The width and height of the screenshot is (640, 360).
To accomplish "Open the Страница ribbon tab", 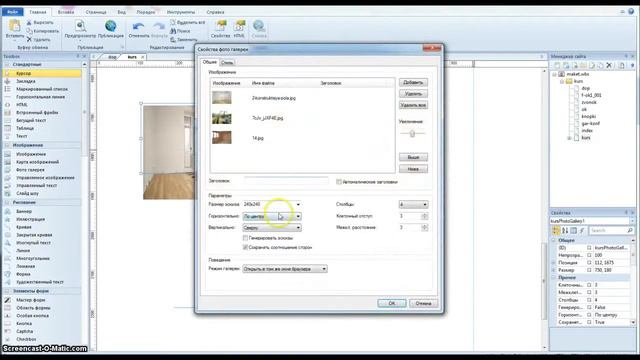I will [x=96, y=12].
